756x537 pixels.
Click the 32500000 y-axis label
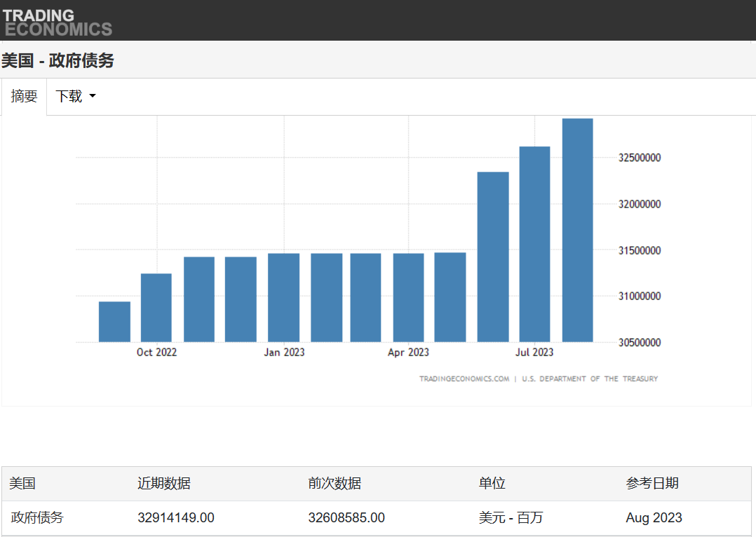[x=639, y=158]
